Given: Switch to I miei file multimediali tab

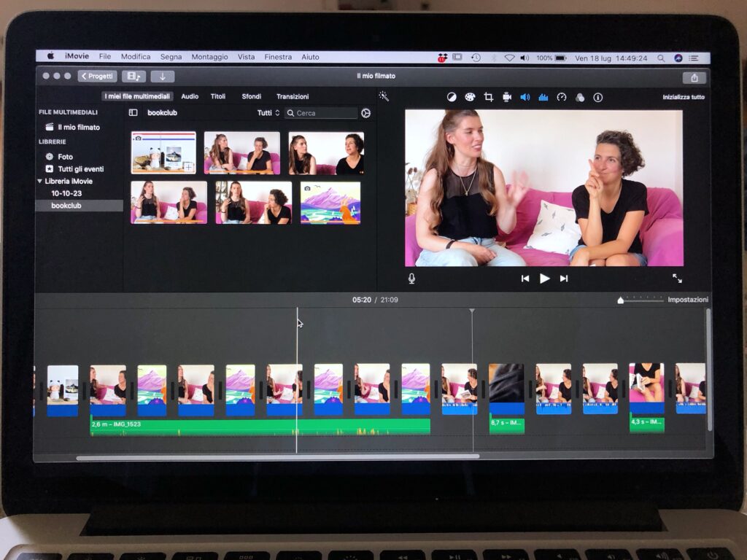Looking at the screenshot, I should [137, 96].
